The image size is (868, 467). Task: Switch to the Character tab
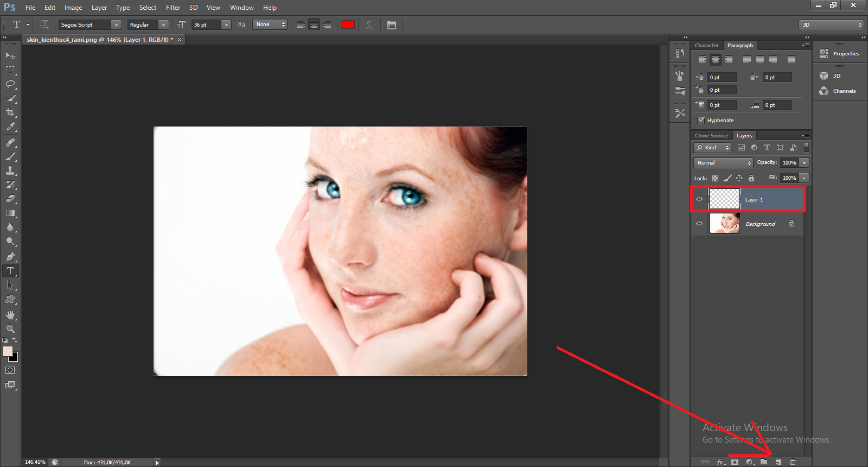pos(706,46)
